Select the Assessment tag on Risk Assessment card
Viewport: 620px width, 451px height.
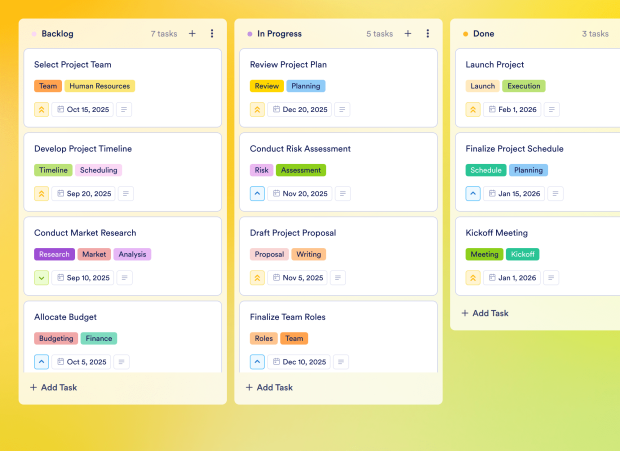coord(301,170)
